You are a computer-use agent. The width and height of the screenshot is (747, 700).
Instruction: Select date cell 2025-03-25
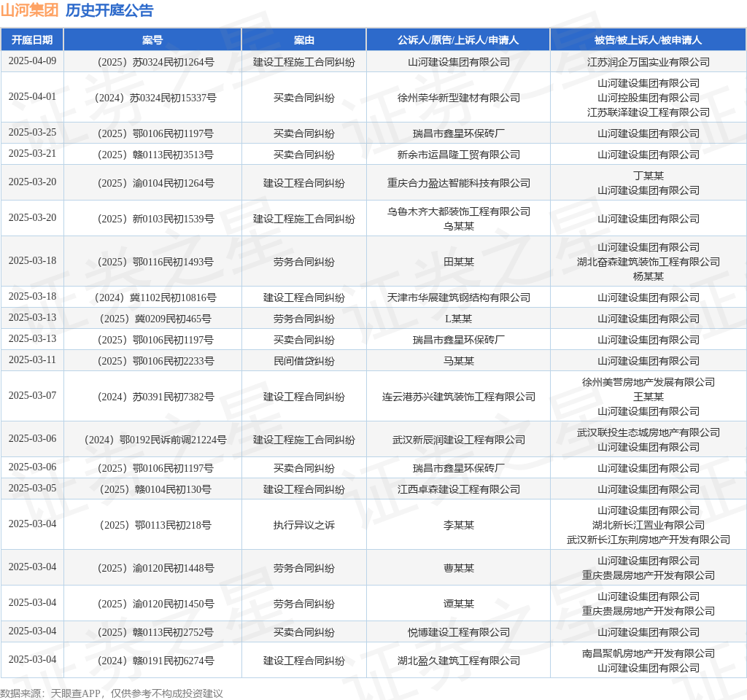[x=32, y=133]
